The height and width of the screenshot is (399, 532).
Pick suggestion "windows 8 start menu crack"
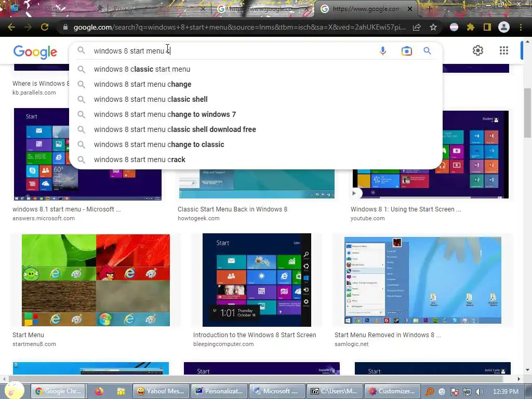[256, 159]
